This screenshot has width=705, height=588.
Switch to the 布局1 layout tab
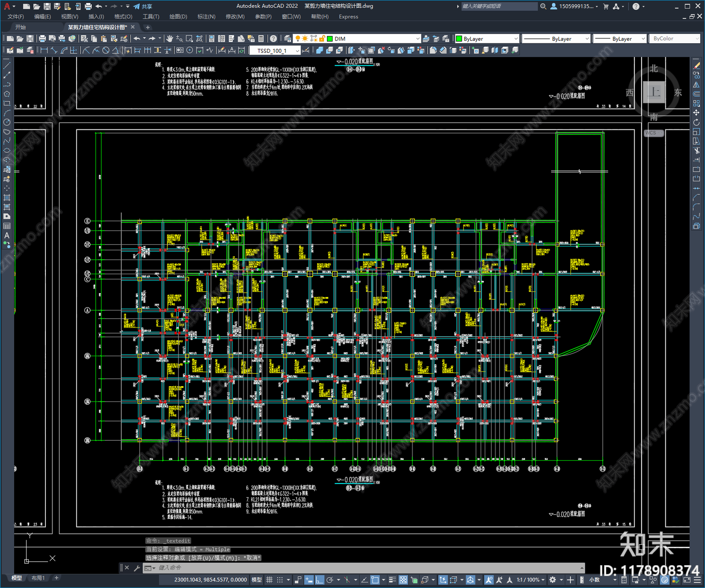pos(38,578)
